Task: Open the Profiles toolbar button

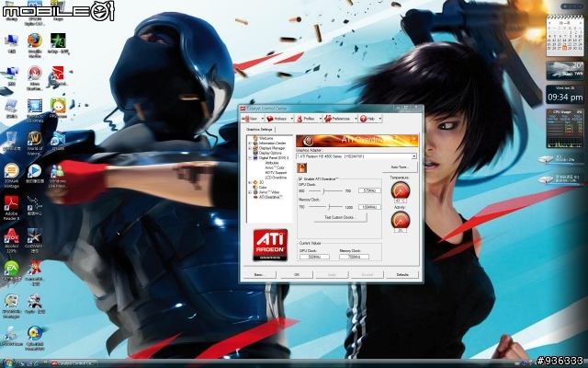Action: (306, 119)
